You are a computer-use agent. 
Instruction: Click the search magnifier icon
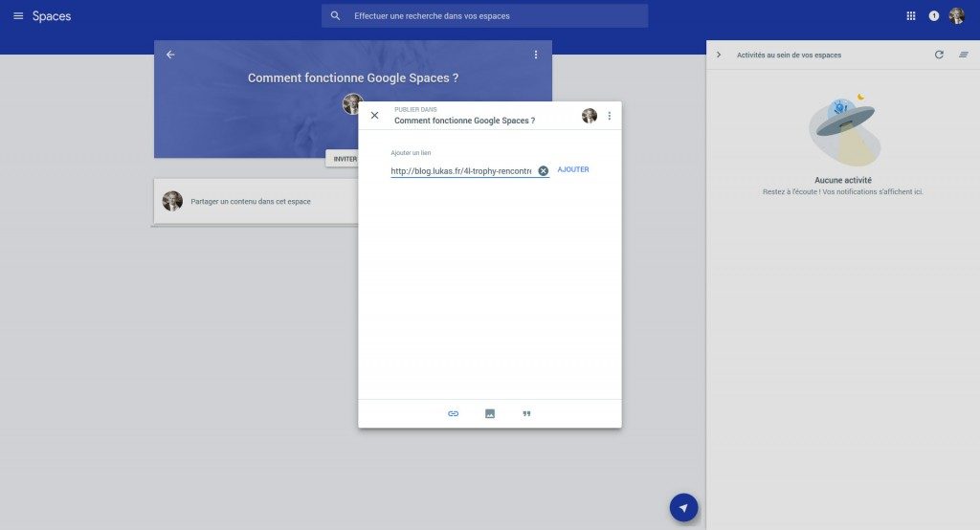[x=336, y=15]
